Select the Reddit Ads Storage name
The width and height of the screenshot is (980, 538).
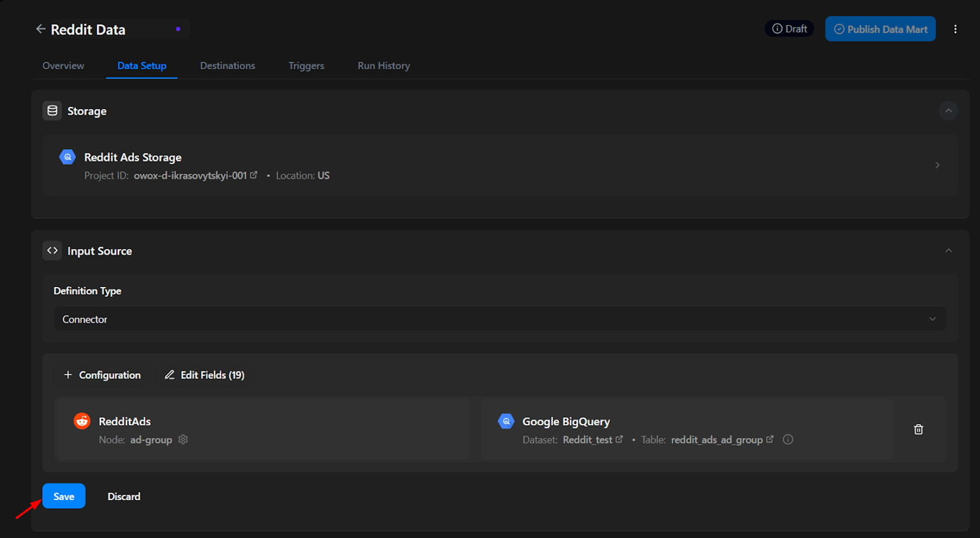point(133,157)
